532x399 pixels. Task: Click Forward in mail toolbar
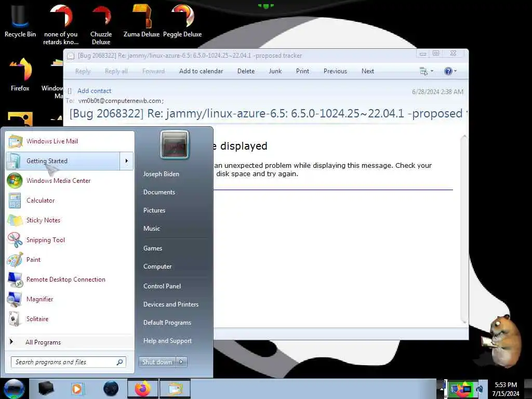click(x=154, y=71)
